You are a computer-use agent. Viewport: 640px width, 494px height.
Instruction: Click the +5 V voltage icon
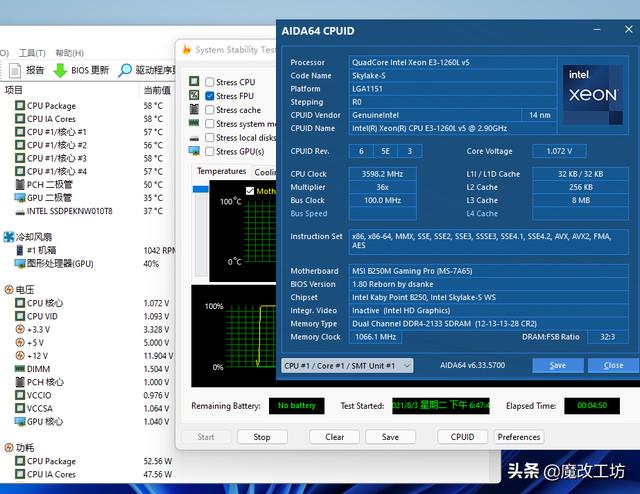tap(20, 342)
